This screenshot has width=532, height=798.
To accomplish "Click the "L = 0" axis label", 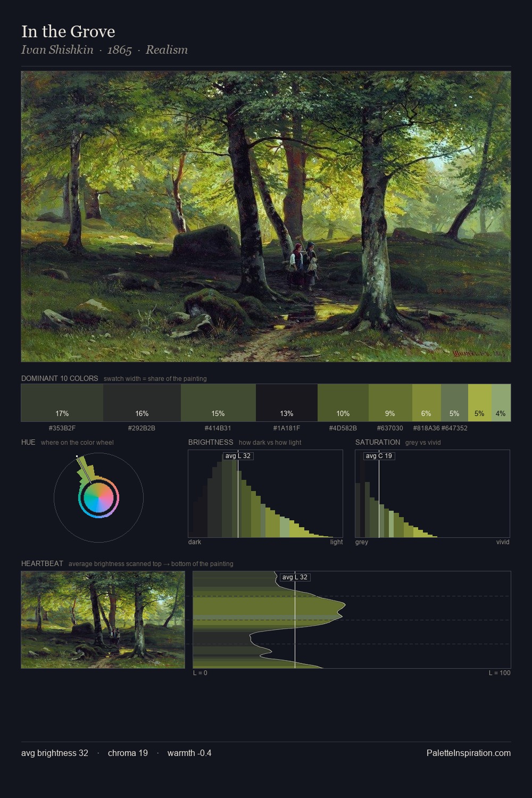I will point(200,673).
